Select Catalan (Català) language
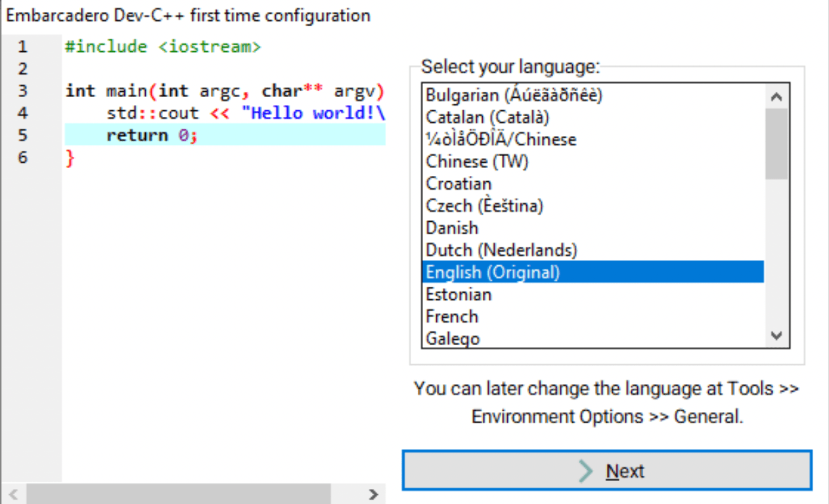Viewport: 829px width, 504px height. tap(593, 117)
